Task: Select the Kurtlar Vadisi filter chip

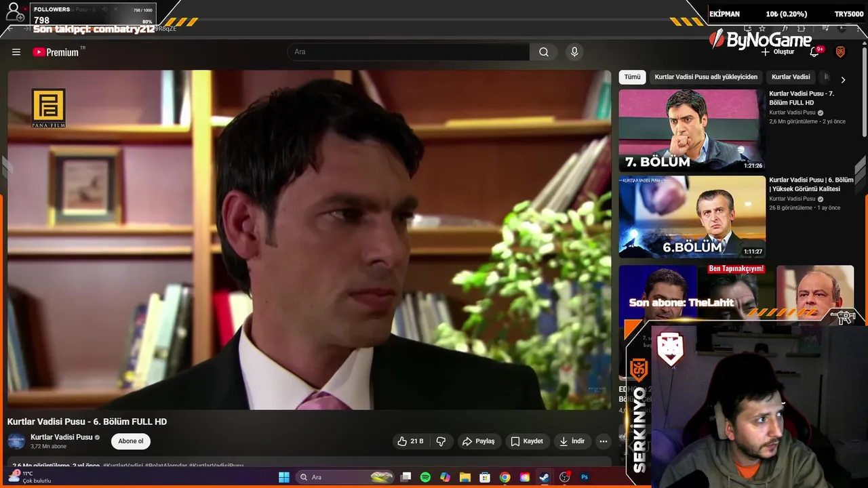Action: (791, 77)
